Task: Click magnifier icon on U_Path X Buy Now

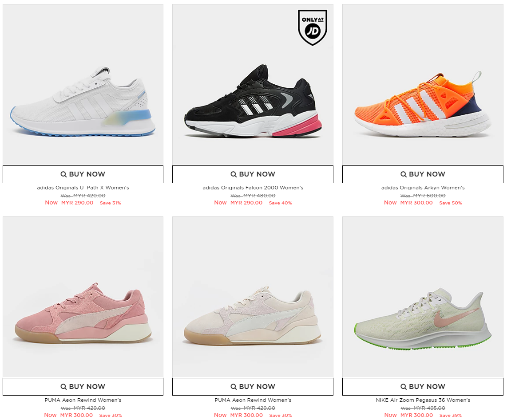Action: 63,174
